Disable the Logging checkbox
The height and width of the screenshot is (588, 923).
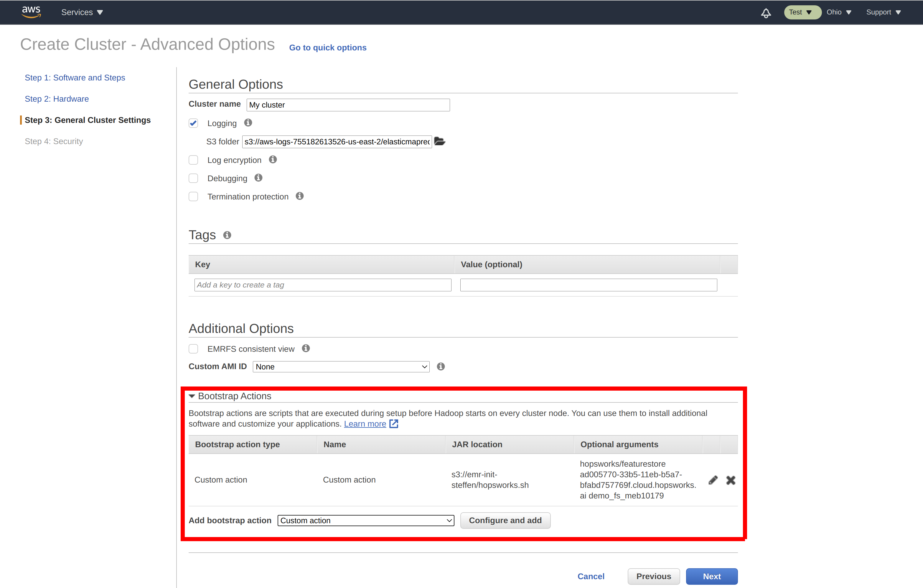pos(194,123)
